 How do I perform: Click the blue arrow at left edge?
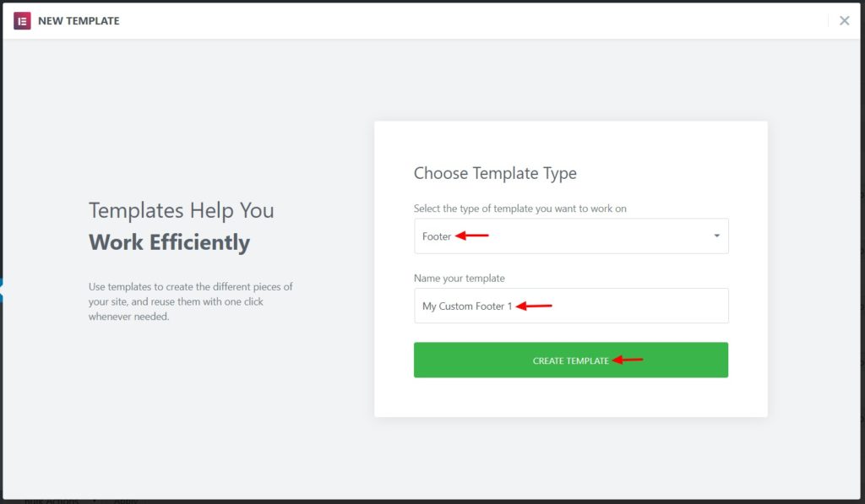click(3, 290)
